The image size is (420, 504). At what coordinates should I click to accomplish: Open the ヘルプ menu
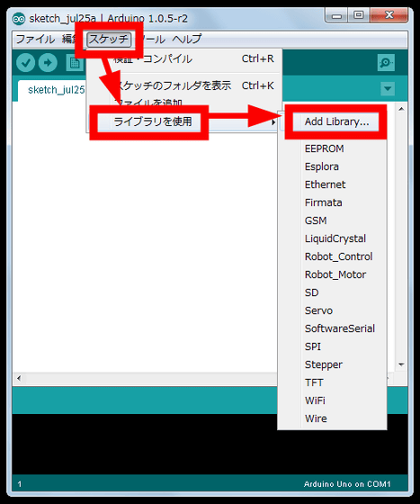(x=186, y=40)
